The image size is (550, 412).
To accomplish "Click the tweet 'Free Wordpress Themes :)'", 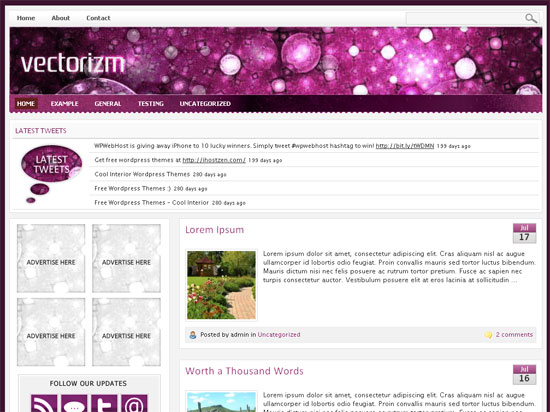I will click(133, 188).
